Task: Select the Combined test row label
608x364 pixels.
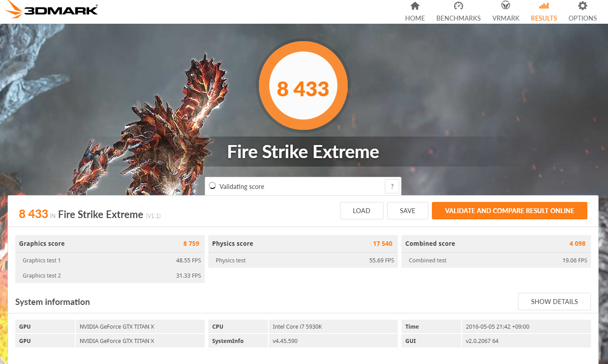Action: (428, 261)
